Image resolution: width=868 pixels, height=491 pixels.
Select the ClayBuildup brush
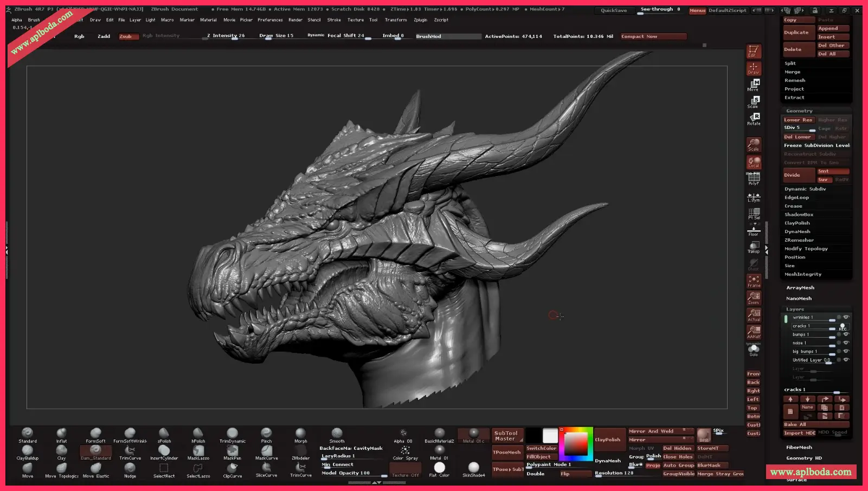27,451
